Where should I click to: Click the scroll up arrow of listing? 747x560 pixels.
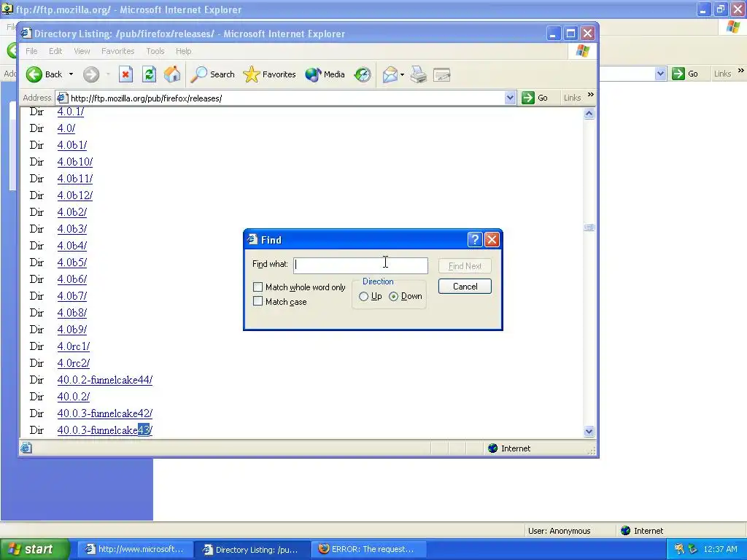coord(589,113)
